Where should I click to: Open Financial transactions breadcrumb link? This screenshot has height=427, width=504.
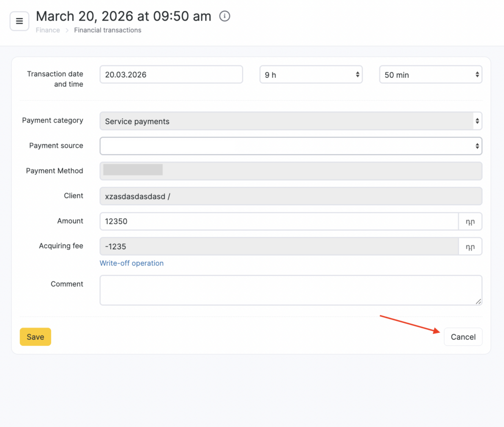coord(107,31)
